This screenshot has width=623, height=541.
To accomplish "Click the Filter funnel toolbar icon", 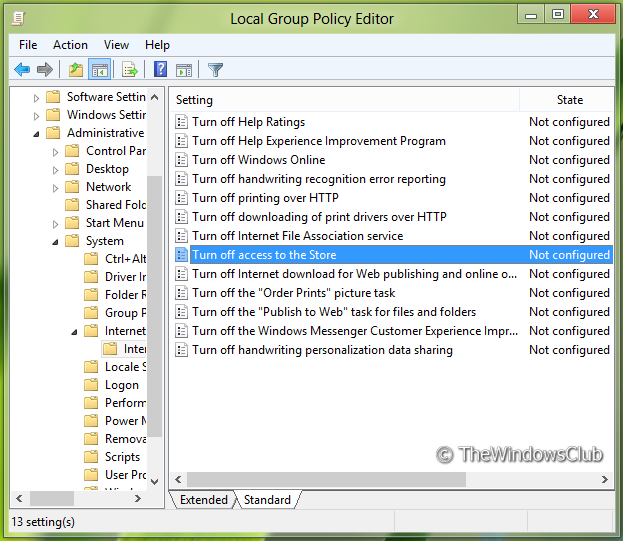I will (x=215, y=70).
